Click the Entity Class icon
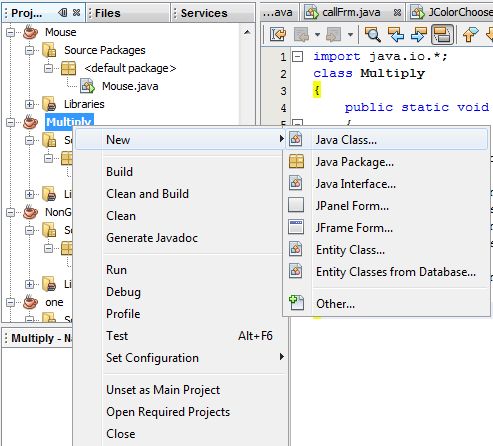This screenshot has height=446, width=493. tap(296, 249)
